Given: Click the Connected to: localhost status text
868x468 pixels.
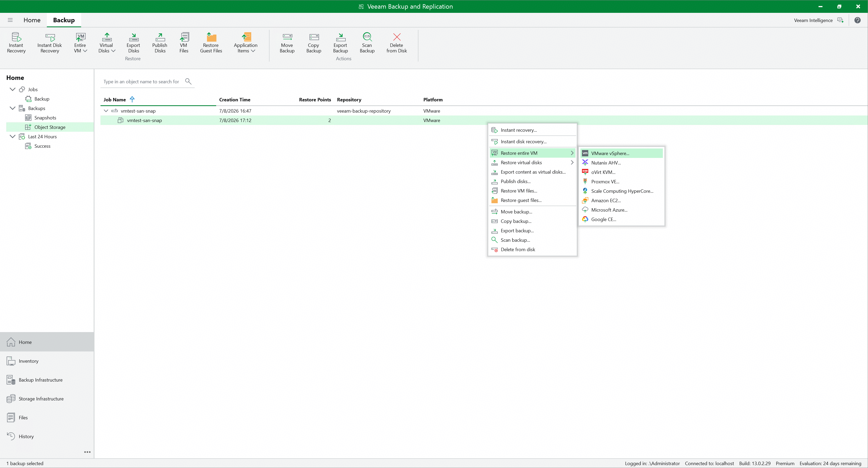Looking at the screenshot, I should click(x=709, y=463).
